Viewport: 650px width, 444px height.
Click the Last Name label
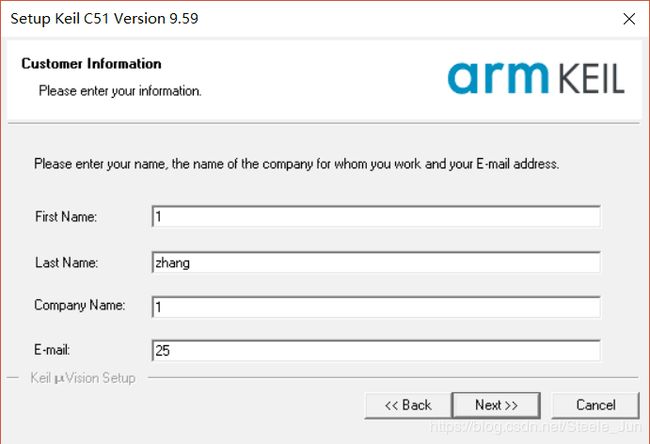pyautogui.click(x=66, y=262)
